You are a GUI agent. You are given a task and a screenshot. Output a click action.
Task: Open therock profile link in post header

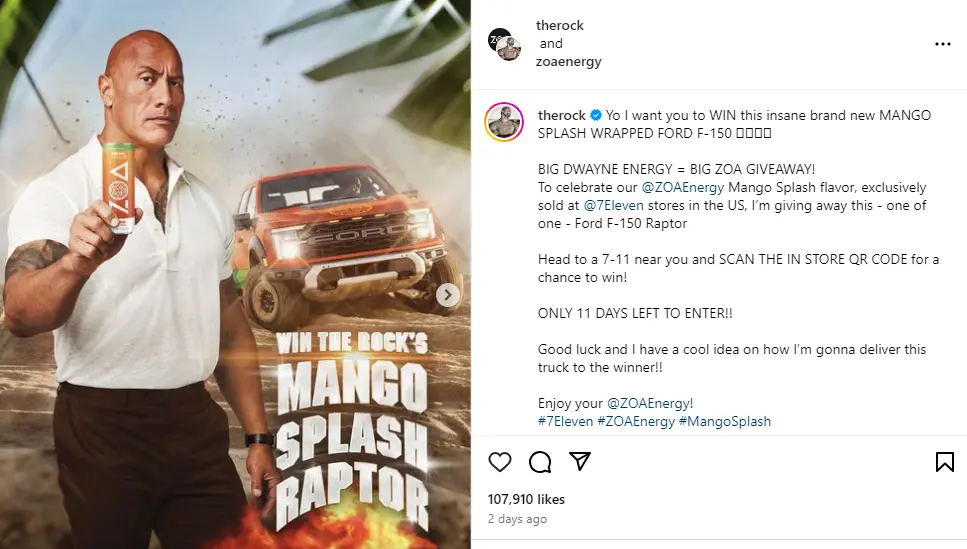click(560, 26)
